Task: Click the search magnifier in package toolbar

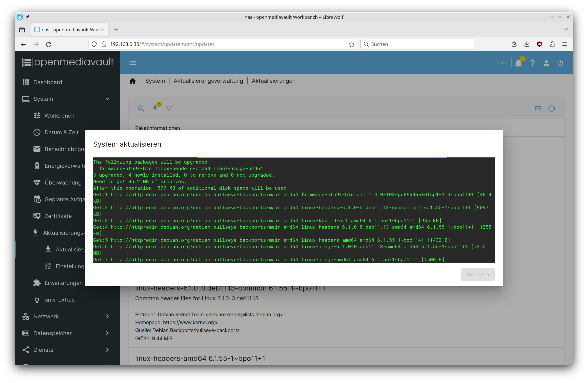Action: pos(141,108)
